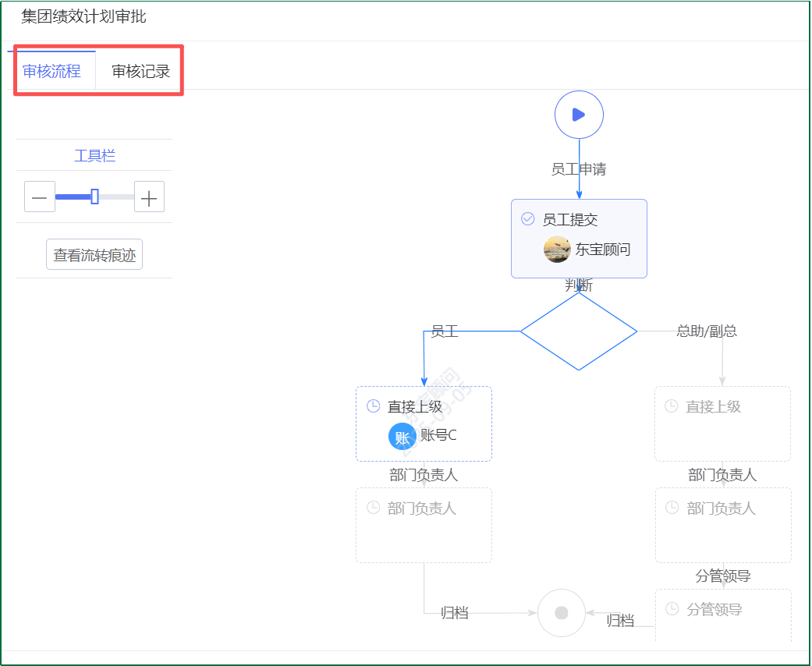812x666 pixels.
Task: Click the clock icon on active 直接上级 node
Action: point(373,406)
